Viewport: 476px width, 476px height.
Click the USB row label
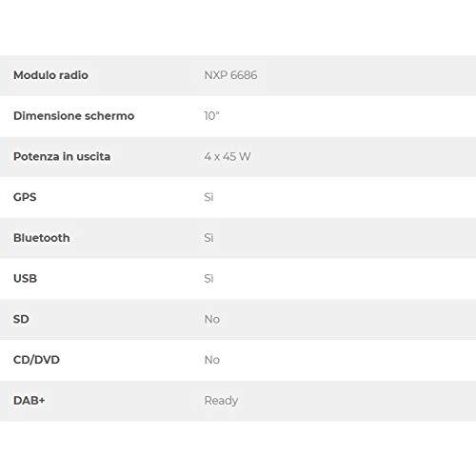click(25, 278)
